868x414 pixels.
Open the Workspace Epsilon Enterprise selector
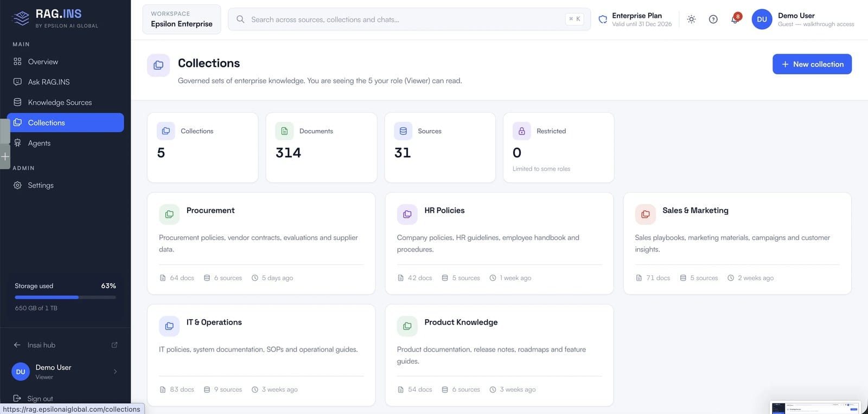pos(182,19)
